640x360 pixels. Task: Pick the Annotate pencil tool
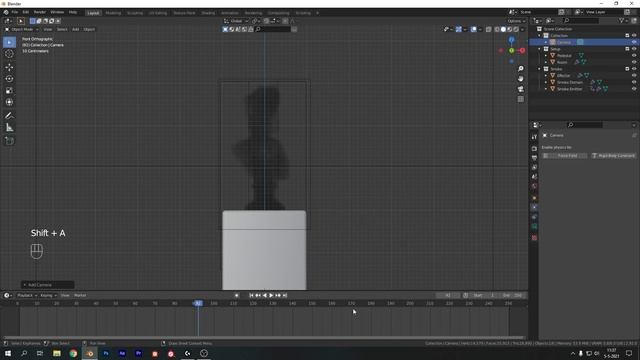click(x=9, y=116)
